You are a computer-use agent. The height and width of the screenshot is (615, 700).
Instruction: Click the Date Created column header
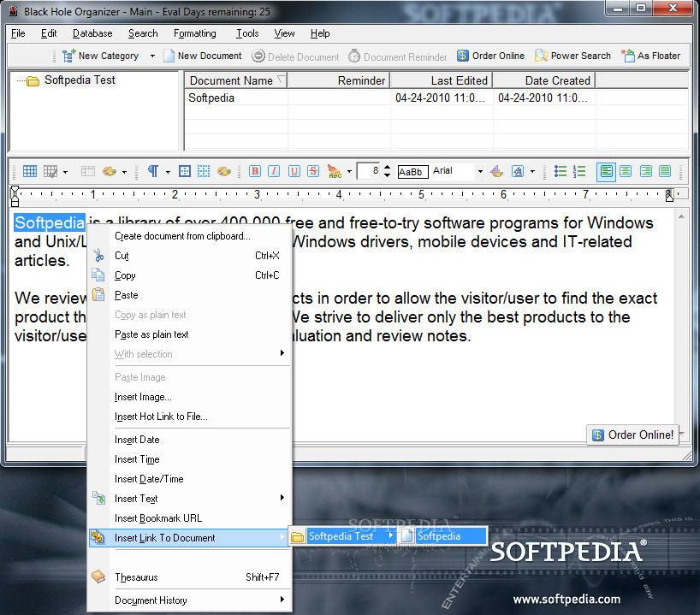click(x=544, y=80)
